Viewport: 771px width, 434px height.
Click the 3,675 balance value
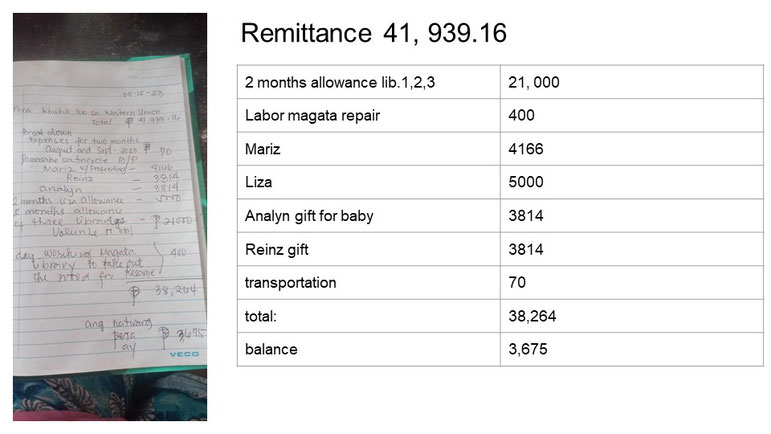(528, 349)
